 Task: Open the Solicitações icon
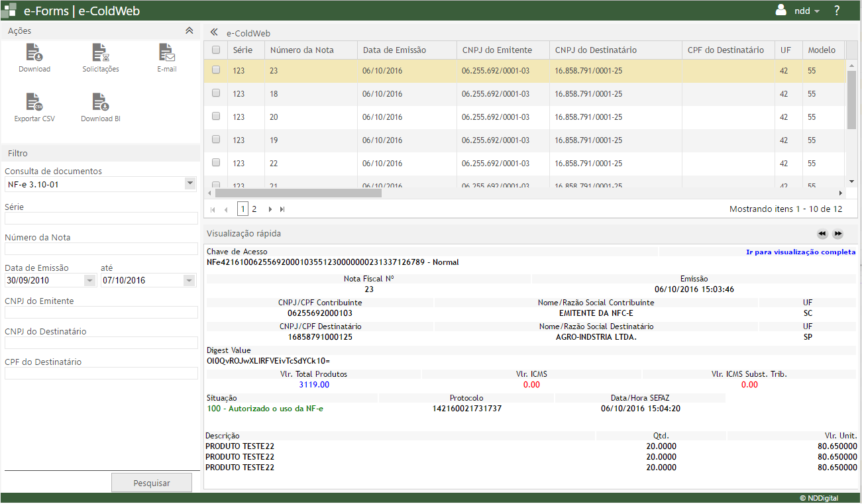tap(100, 53)
